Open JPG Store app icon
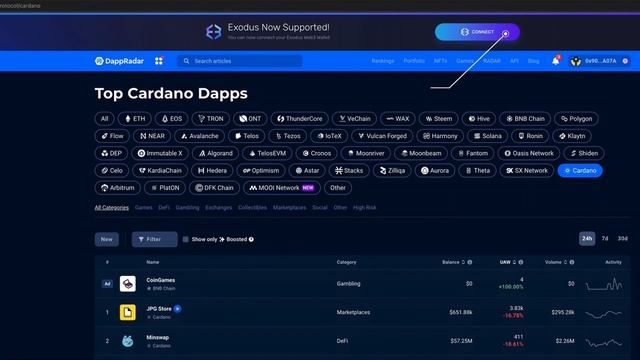Image resolution: width=640 pixels, height=360 pixels. [128, 312]
